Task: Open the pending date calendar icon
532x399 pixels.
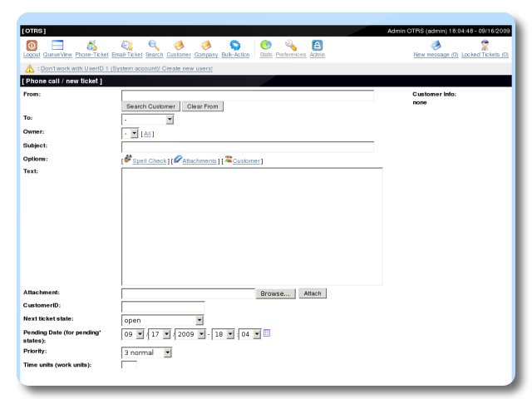Action: pyautogui.click(x=268, y=333)
